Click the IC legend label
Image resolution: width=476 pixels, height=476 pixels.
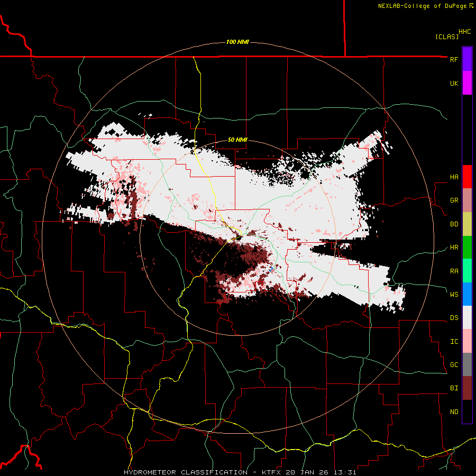(x=454, y=342)
